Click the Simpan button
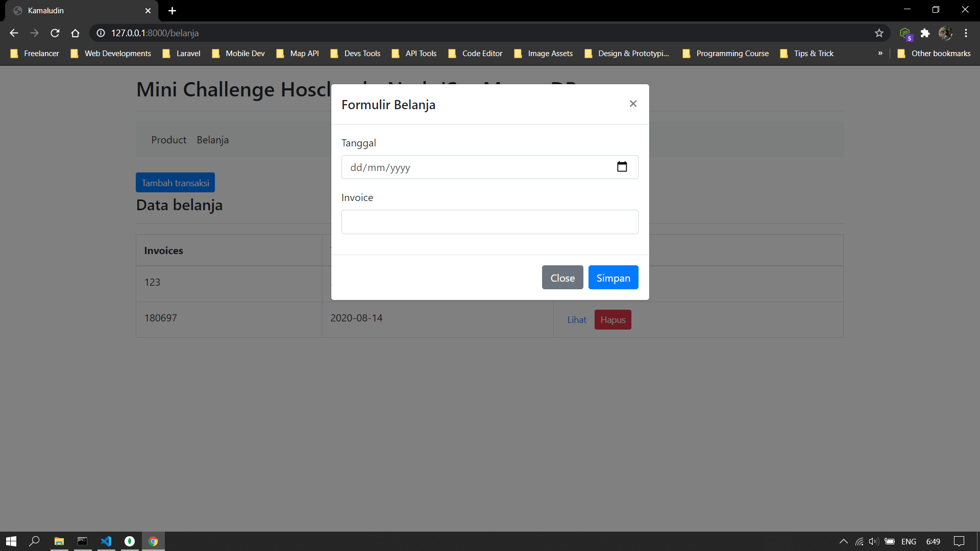The width and height of the screenshot is (980, 551). (613, 278)
